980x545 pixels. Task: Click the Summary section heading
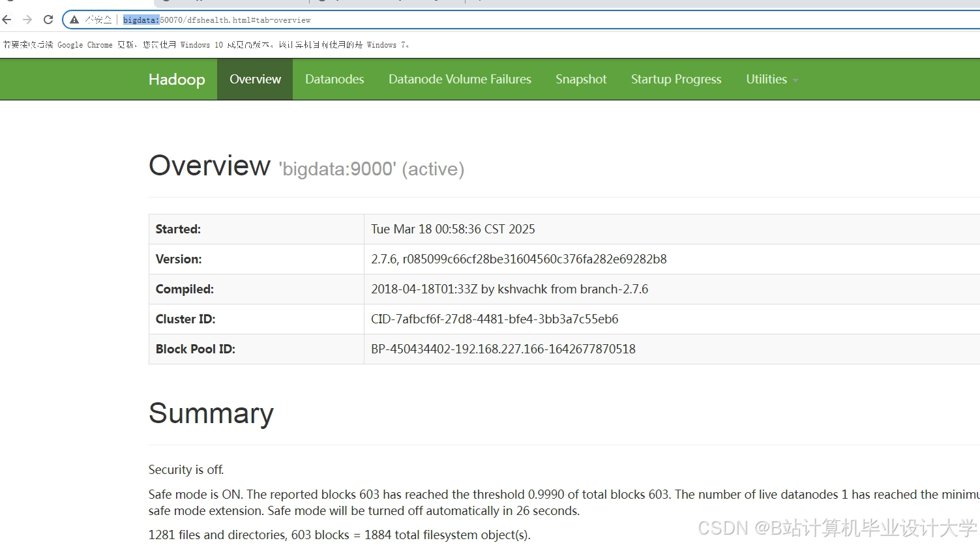(x=211, y=413)
